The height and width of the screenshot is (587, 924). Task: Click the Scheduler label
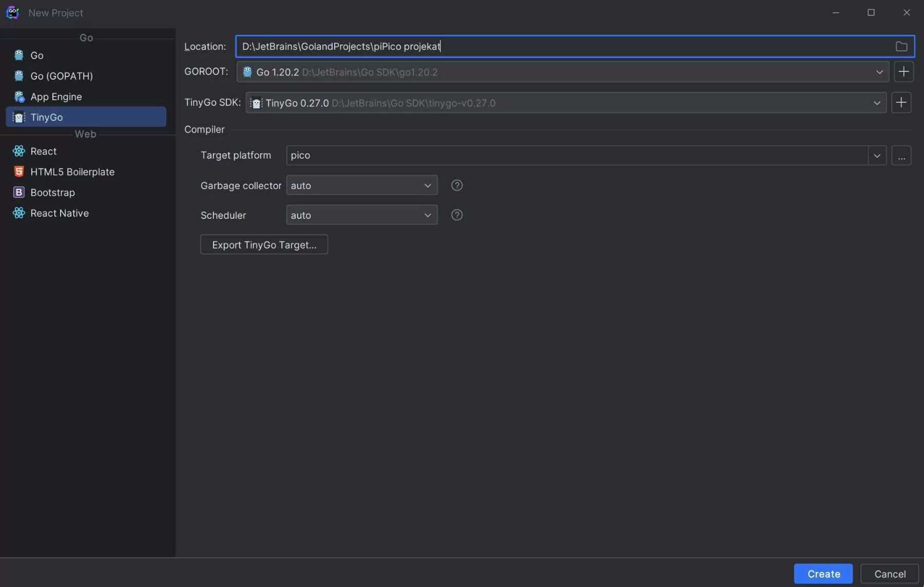pyautogui.click(x=223, y=215)
